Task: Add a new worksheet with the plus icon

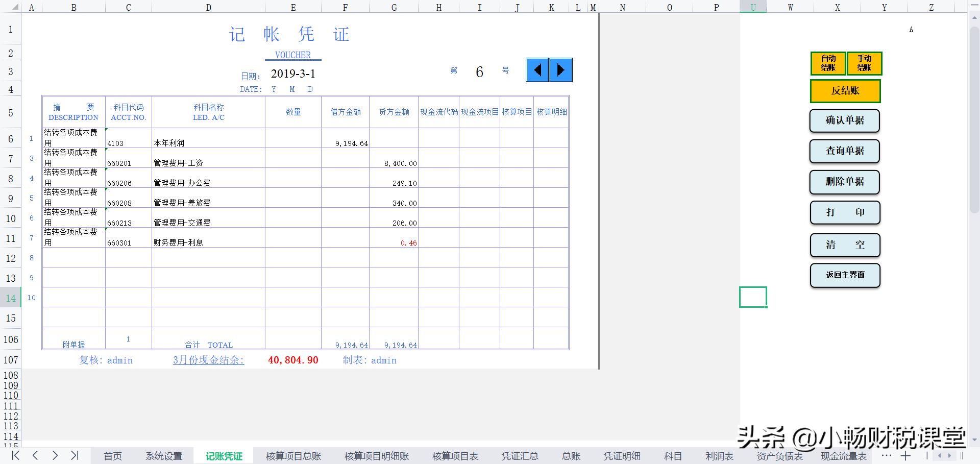Action: point(905,456)
